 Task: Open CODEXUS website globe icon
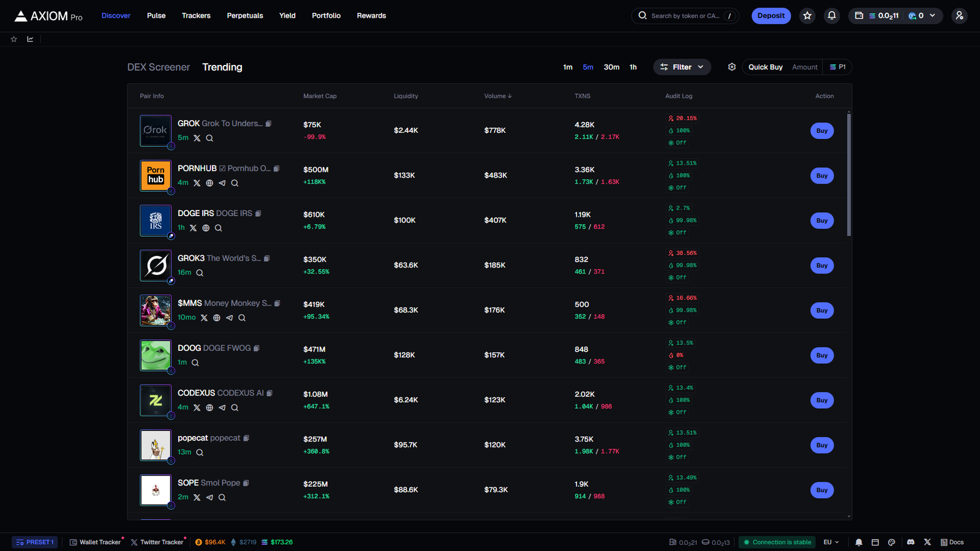tap(209, 408)
